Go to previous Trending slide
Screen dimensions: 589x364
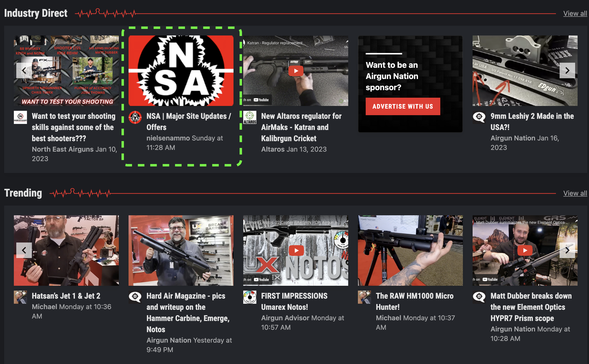point(24,250)
